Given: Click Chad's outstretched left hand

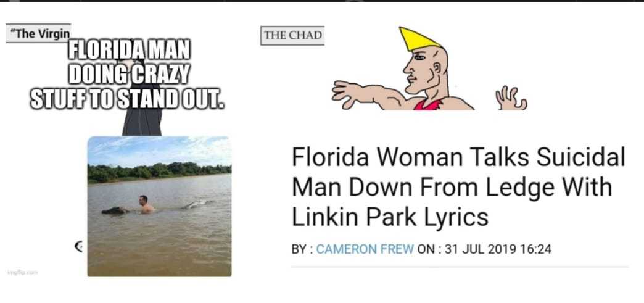Looking at the screenshot, I should click(x=347, y=93).
